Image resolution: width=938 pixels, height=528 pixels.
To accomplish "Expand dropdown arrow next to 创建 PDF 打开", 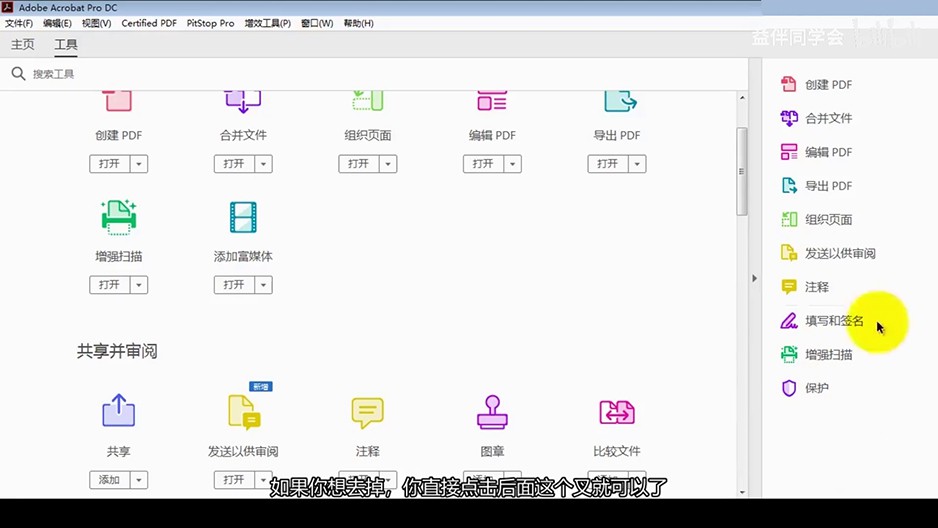I will (139, 164).
